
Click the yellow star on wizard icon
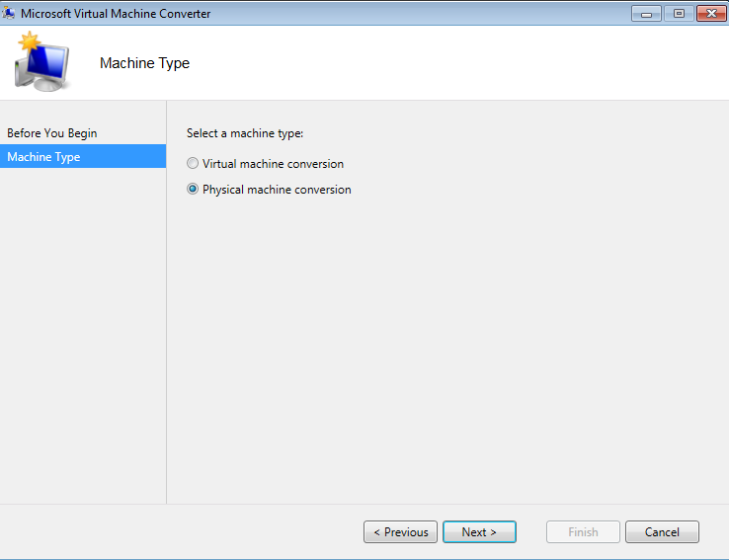29,42
